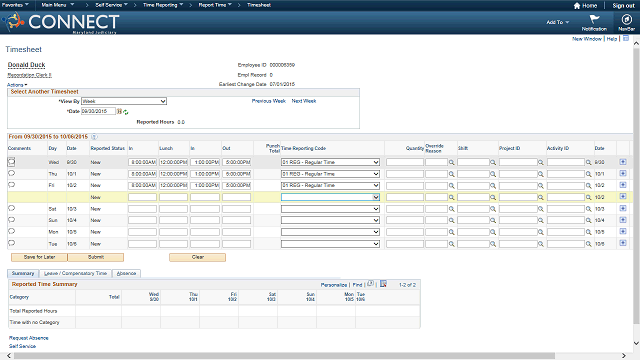Screen dimensions: 640x360
Task: Click the Donald Duck employee name
Action: (27, 65)
